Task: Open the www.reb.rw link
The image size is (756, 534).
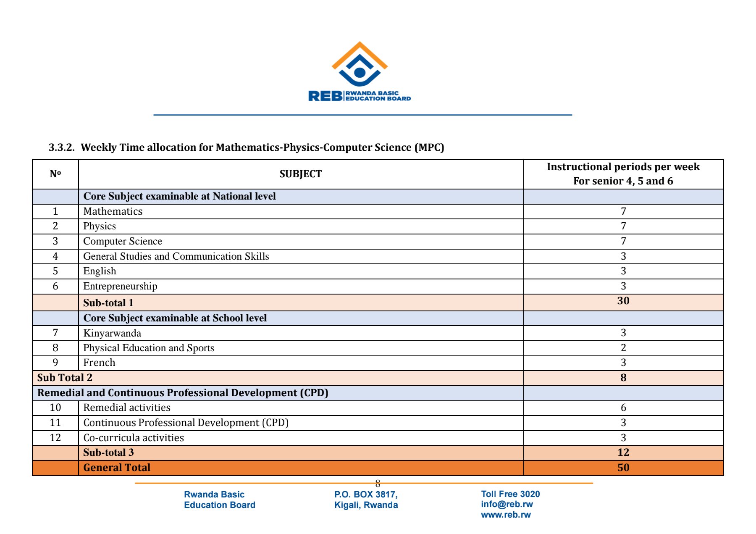Action: [506, 516]
